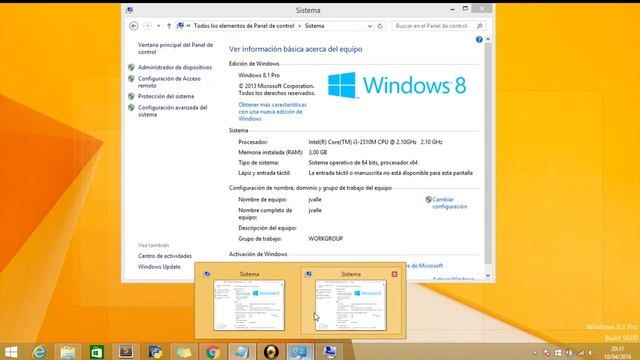Show hidden system tray icons

(x=535, y=353)
